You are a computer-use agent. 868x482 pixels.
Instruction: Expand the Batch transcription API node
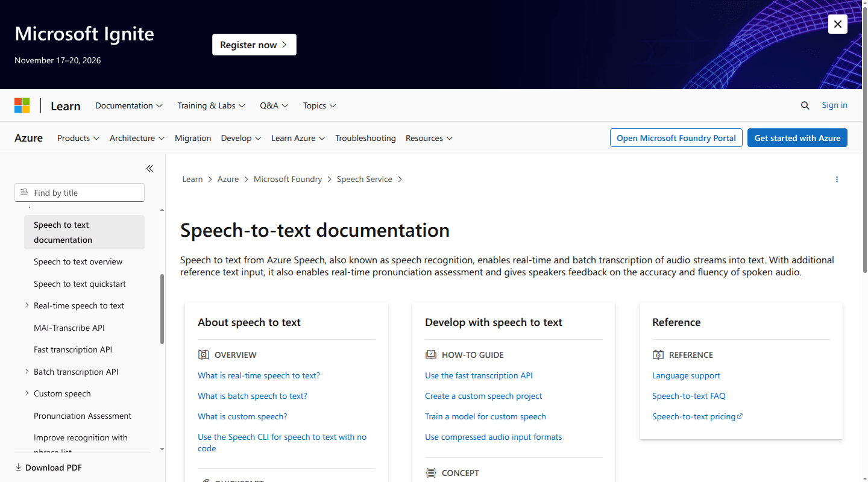[27, 372]
